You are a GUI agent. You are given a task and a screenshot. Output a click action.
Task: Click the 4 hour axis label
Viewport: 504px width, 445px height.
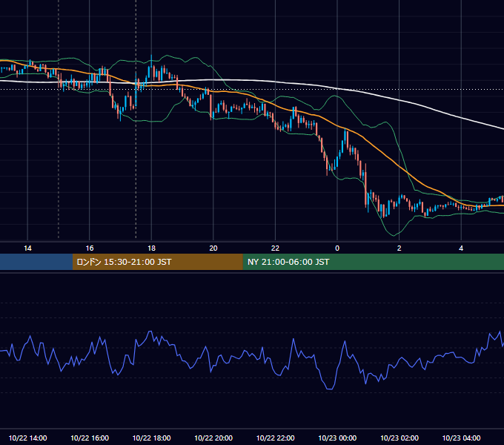461,248
